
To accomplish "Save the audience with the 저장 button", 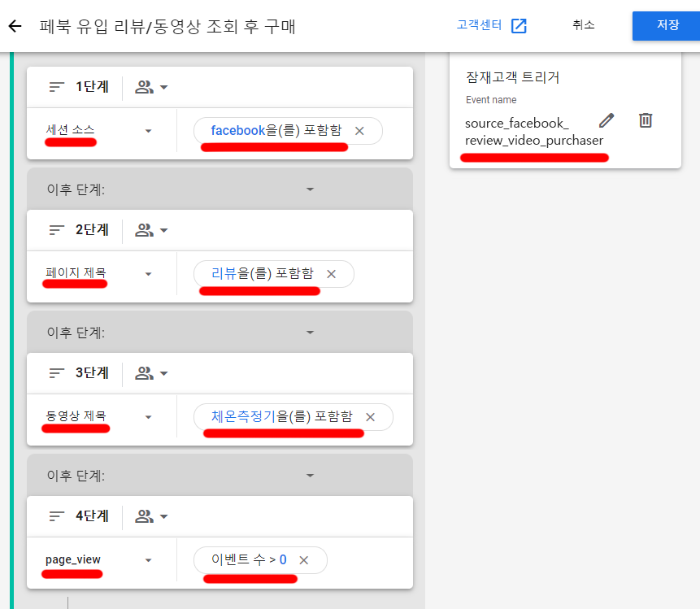I will point(670,25).
